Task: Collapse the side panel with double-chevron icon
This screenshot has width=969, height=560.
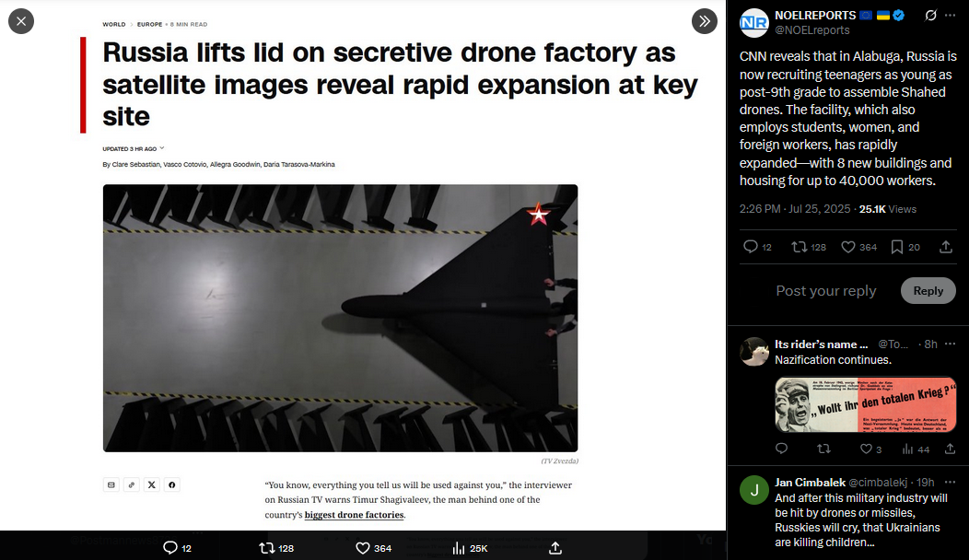Action: coord(705,21)
